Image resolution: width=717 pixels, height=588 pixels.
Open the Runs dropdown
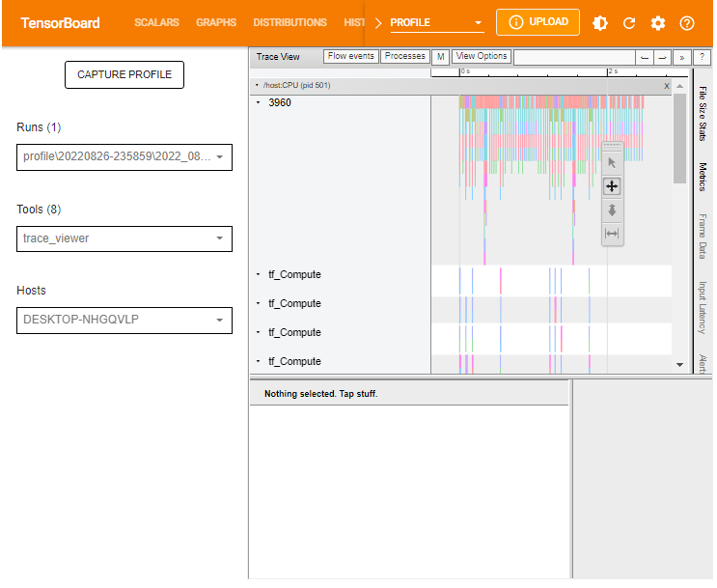pos(124,157)
